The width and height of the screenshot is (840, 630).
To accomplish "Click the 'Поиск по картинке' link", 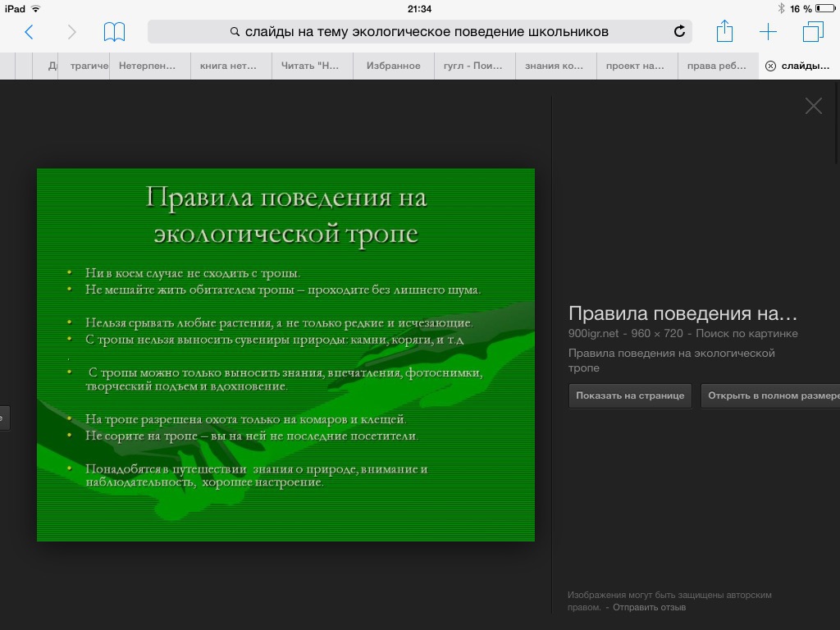I will (x=746, y=333).
